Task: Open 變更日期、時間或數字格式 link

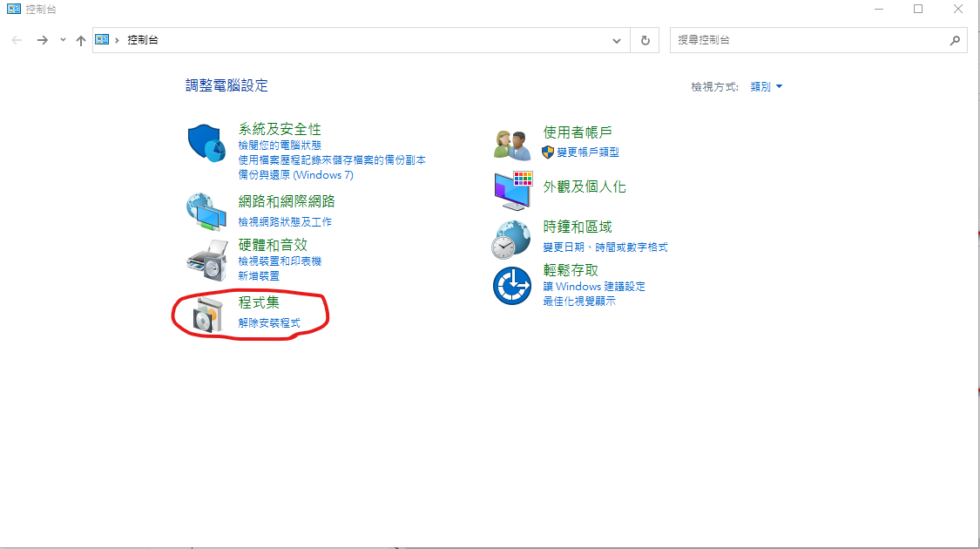Action: [605, 247]
